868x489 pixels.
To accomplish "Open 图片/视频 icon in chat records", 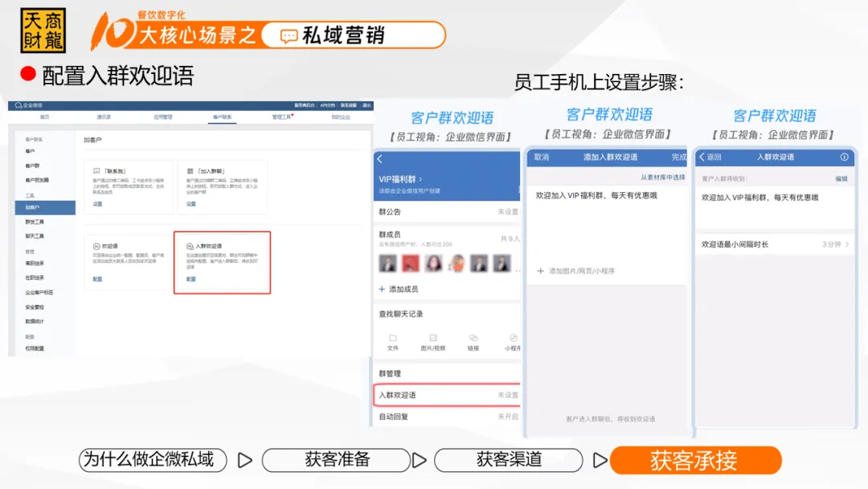I will pos(433,338).
